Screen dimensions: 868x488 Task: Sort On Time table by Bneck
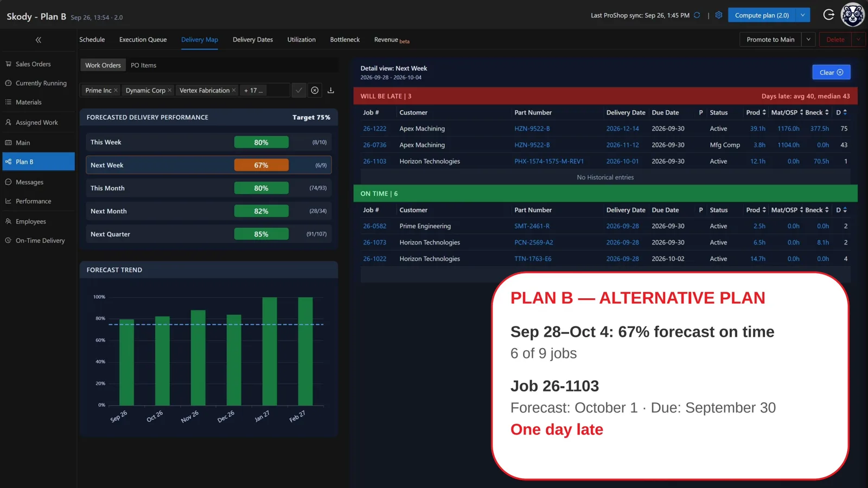point(817,210)
